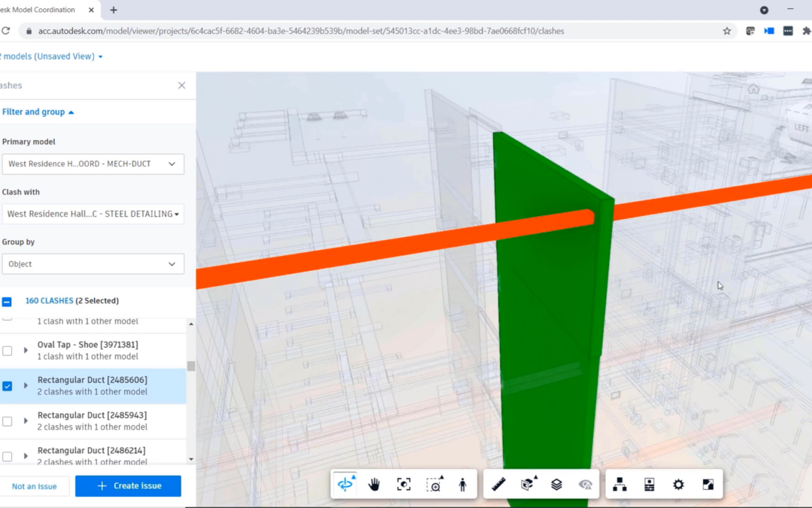Open the Measure tool
The height and width of the screenshot is (508, 812).
tap(497, 485)
